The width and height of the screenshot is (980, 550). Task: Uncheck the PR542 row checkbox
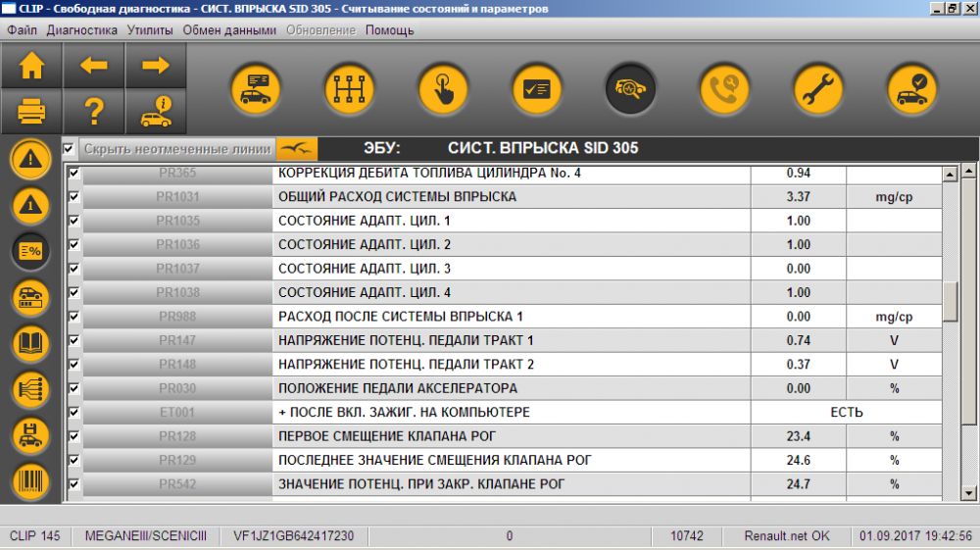[73, 483]
